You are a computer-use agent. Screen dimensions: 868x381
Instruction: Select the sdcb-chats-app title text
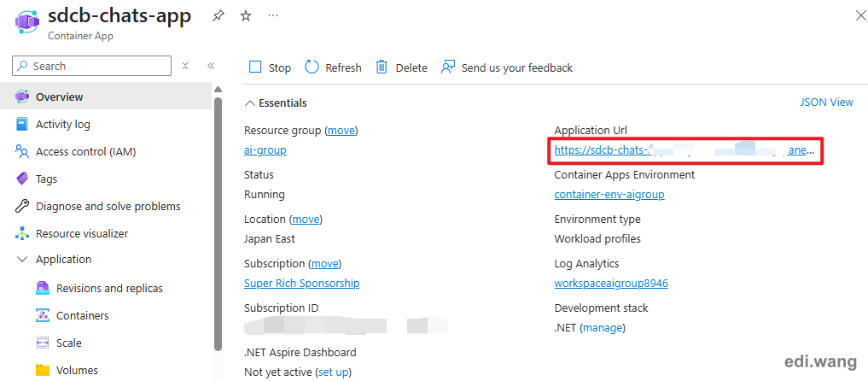(x=119, y=15)
